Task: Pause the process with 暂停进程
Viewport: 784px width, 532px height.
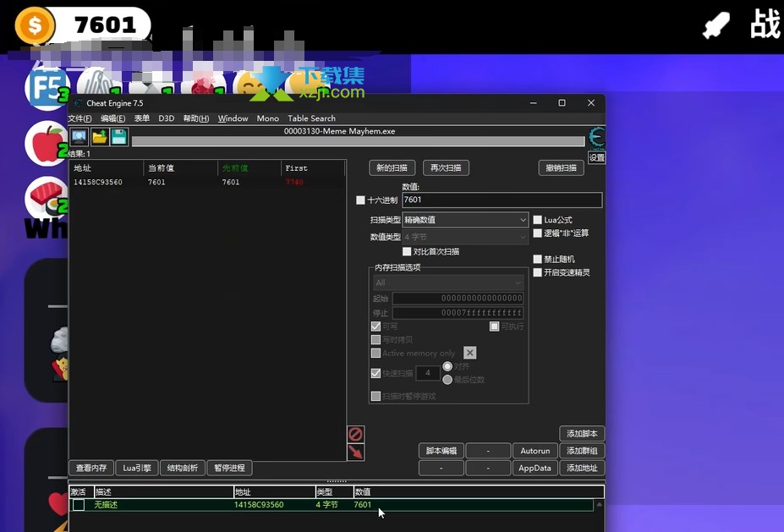Action: coord(229,468)
